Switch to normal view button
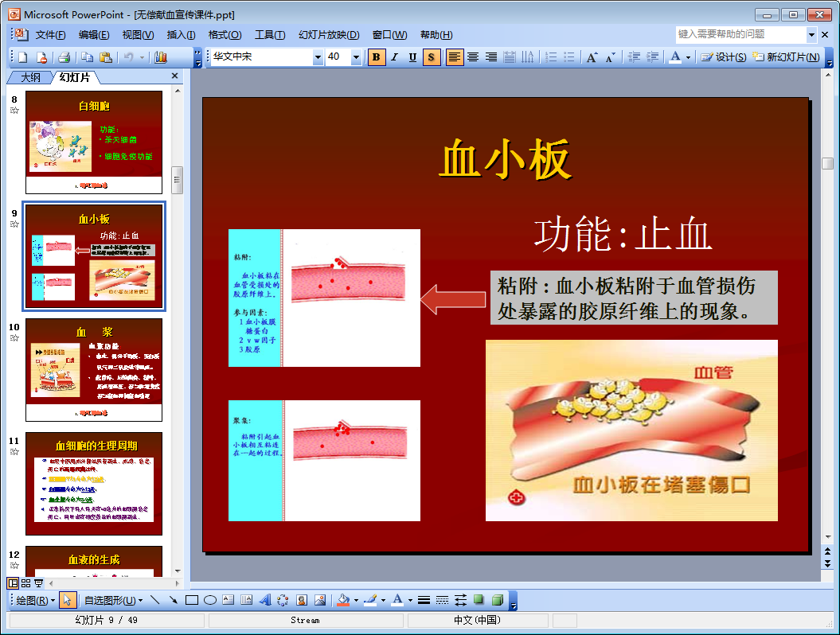Screen dimensions: 840x635 [13, 583]
